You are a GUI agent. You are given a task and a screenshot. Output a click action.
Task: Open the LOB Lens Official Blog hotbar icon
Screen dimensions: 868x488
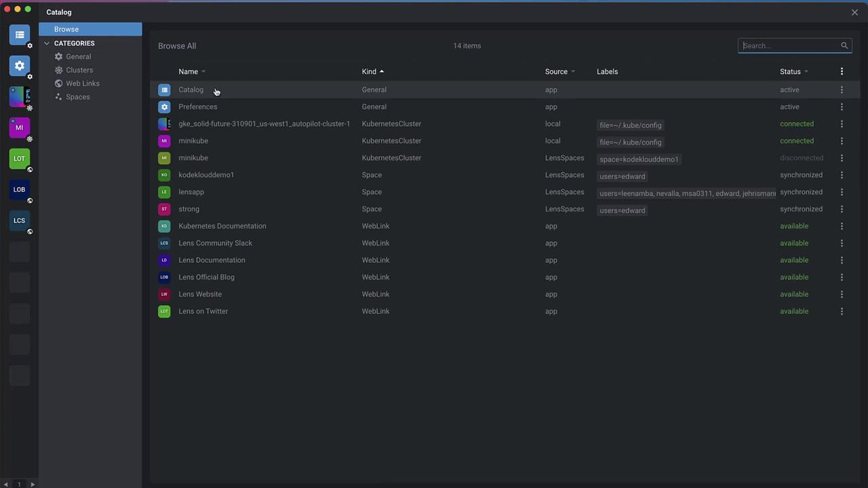point(20,190)
